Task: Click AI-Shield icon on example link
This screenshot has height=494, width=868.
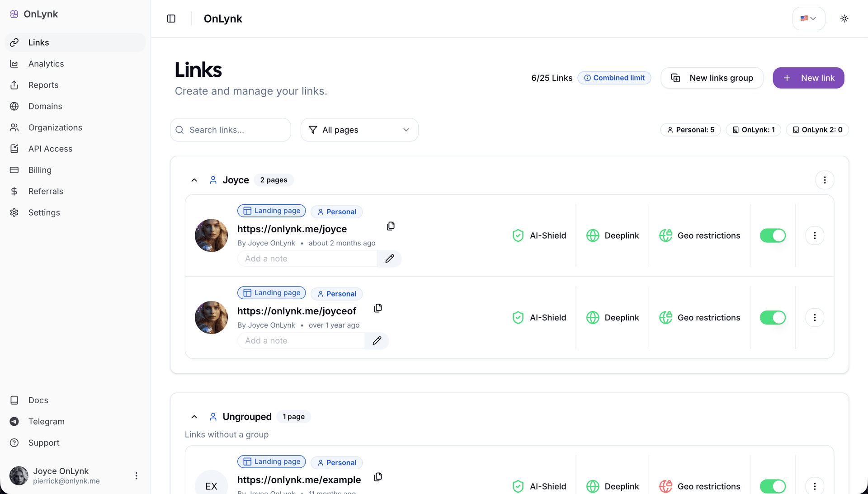Action: tap(518, 486)
